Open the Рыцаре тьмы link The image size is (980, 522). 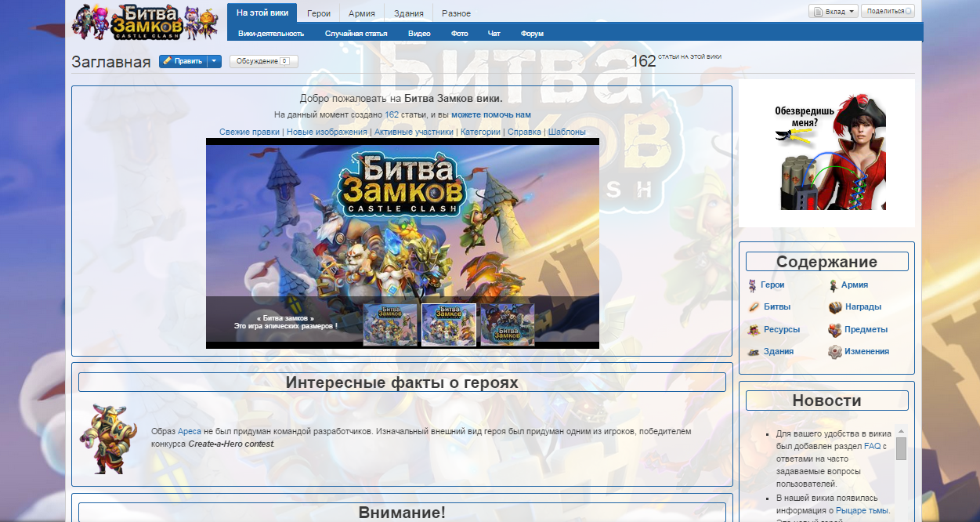point(861,511)
